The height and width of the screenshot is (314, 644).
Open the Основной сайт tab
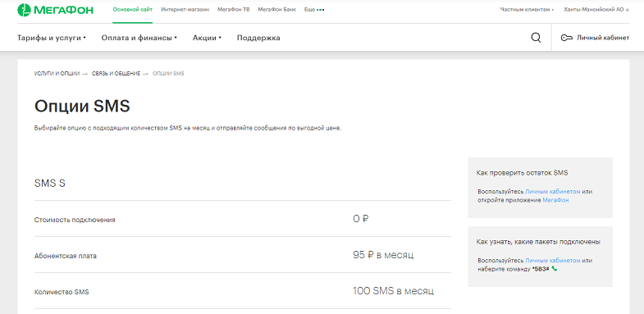click(x=133, y=10)
